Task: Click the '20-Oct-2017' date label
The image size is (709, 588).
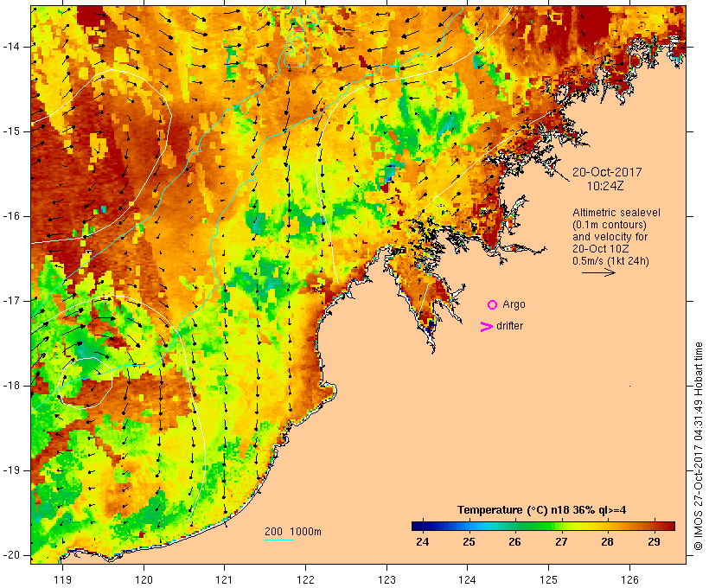Action: click(x=607, y=172)
